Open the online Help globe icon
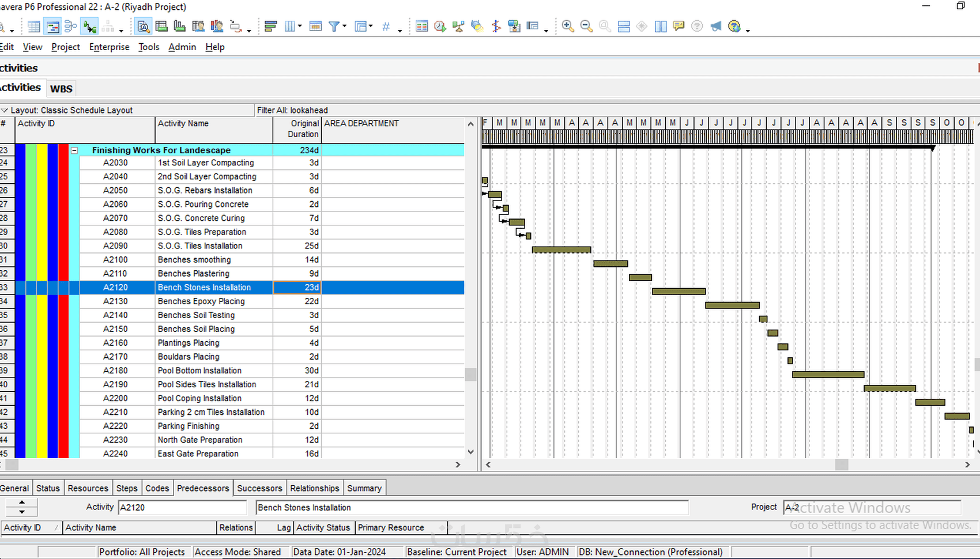Screen dimensions: 980x559 (734, 27)
